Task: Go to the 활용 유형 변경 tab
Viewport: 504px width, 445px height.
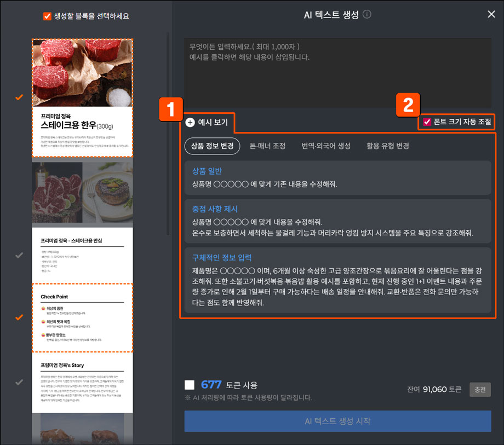Action: tap(388, 146)
